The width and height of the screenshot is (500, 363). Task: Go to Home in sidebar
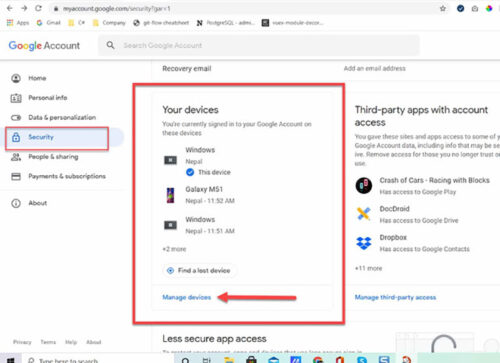click(x=37, y=78)
